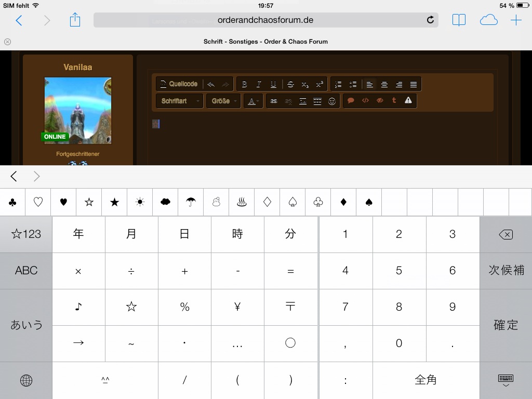
Task: Open Safari bookmarks book icon
Action: click(x=459, y=20)
